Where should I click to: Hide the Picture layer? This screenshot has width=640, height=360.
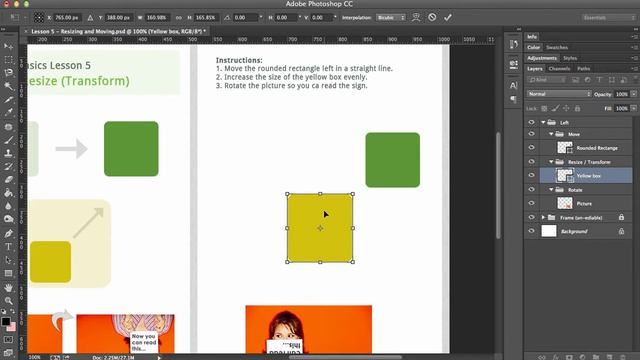click(531, 203)
